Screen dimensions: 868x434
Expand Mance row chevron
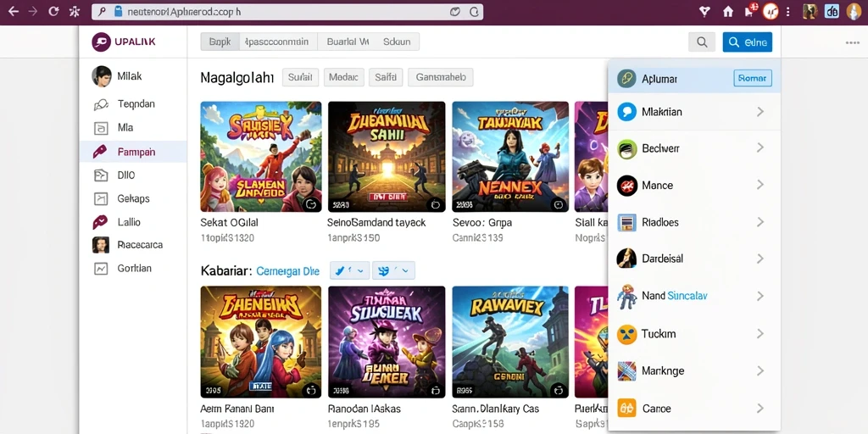(760, 184)
